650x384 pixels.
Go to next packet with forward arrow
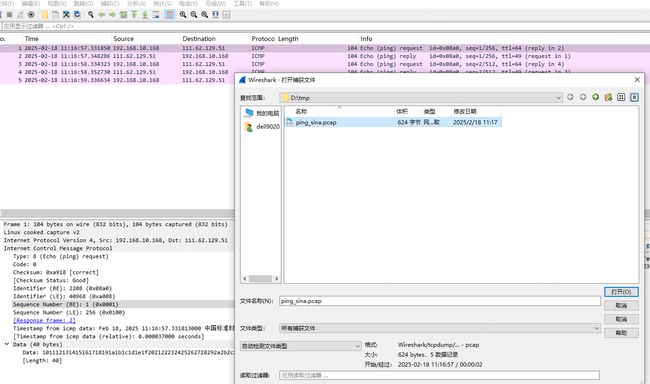click(x=112, y=15)
